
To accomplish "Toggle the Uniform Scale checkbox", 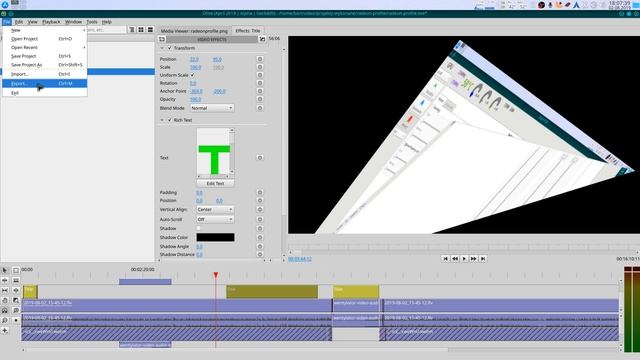I will (x=193, y=75).
